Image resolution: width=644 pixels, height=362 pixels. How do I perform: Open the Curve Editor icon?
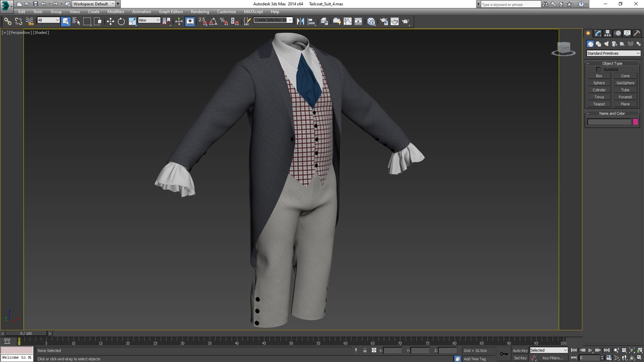click(x=347, y=21)
